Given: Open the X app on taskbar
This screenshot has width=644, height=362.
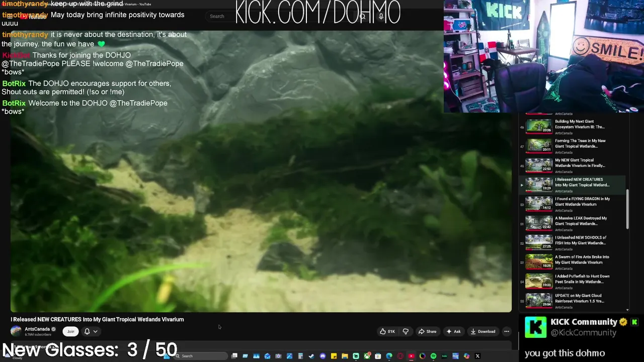Looking at the screenshot, I should click(x=477, y=356).
